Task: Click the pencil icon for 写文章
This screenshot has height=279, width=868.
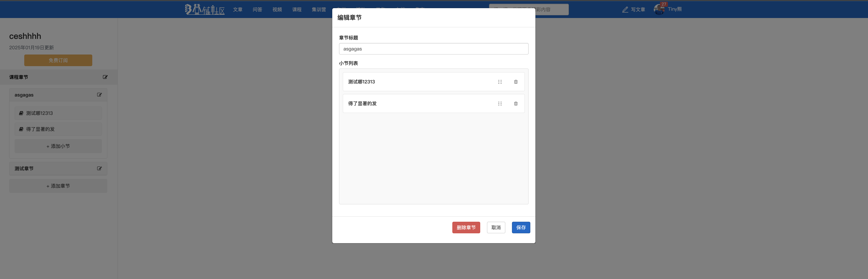Action: pyautogui.click(x=625, y=10)
